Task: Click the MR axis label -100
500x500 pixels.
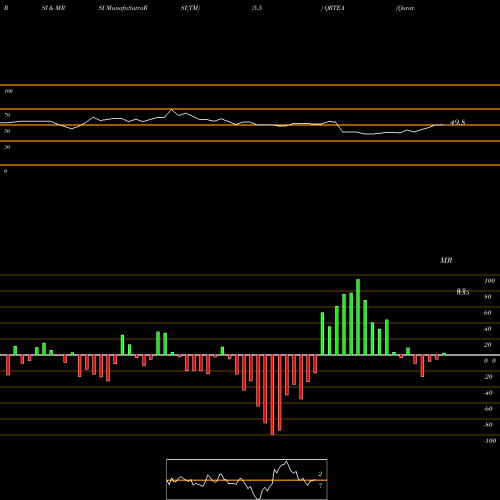Action: click(x=490, y=441)
